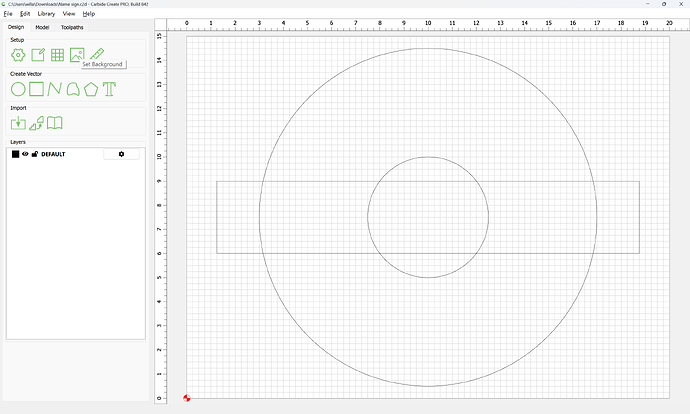The height and width of the screenshot is (414, 690).
Task: Open the File menu
Action: (x=8, y=14)
